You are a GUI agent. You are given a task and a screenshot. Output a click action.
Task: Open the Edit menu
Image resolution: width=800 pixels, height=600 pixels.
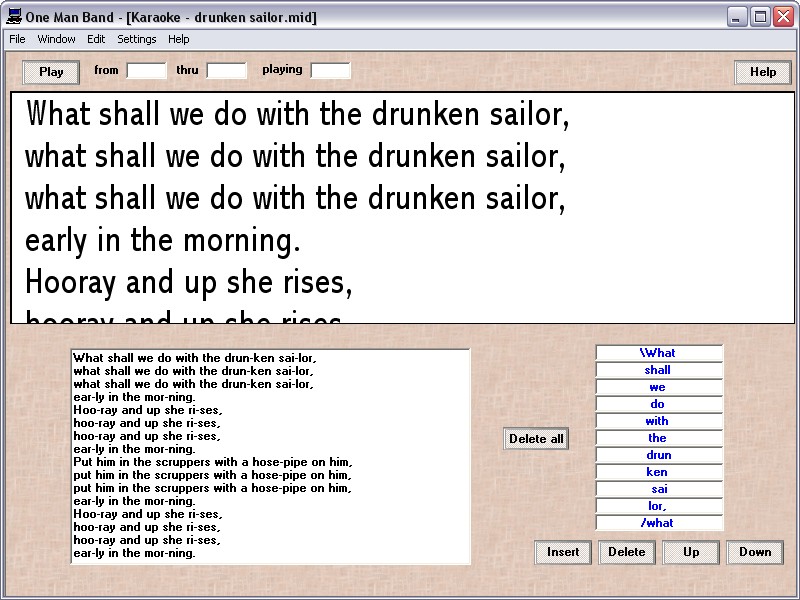[96, 39]
